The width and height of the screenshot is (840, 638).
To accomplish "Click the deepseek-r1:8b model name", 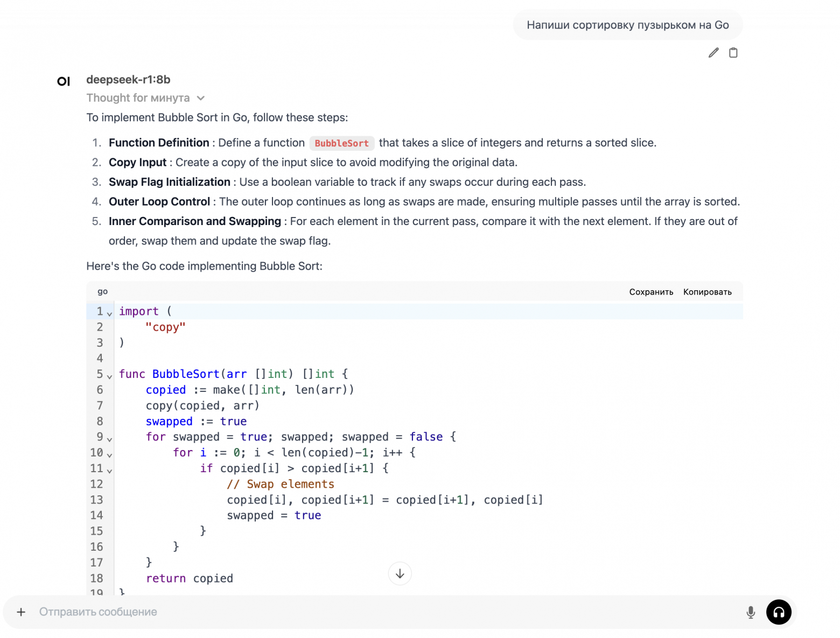I will pyautogui.click(x=128, y=80).
